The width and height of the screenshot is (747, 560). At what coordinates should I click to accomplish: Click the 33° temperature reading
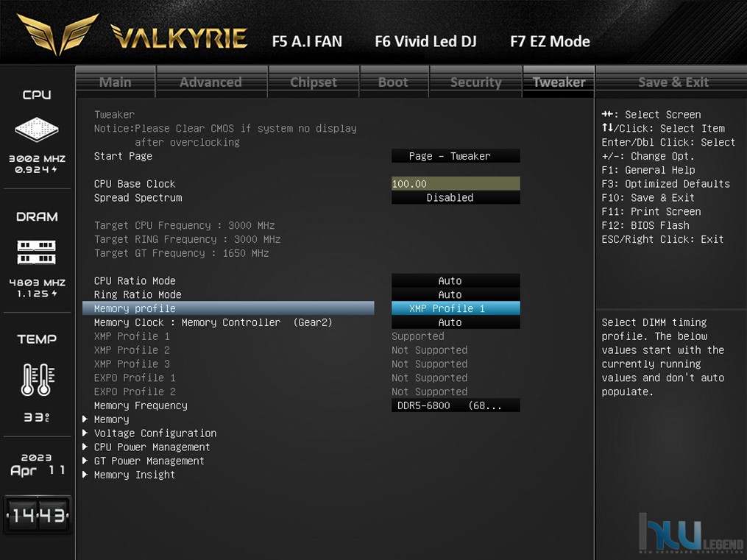[37, 418]
